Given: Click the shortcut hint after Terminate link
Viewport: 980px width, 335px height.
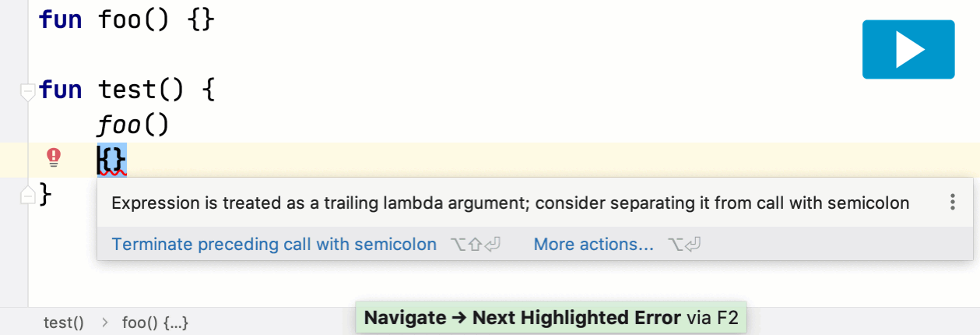Looking at the screenshot, I should [x=475, y=245].
